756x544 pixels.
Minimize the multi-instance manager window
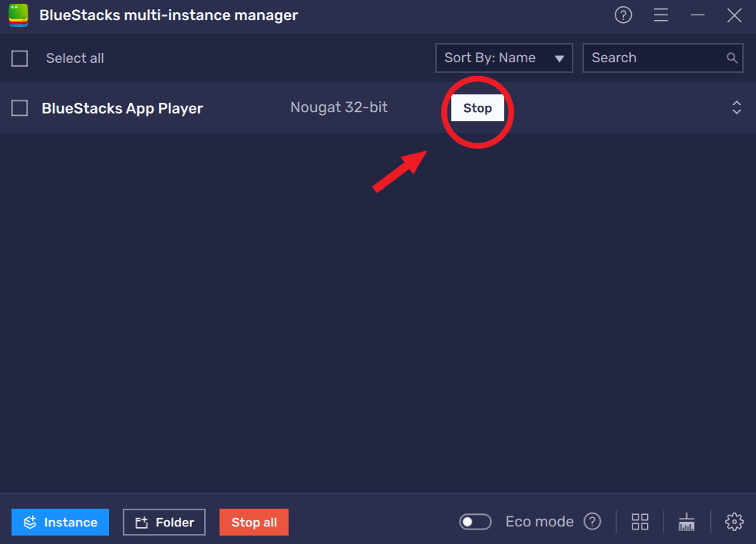coord(697,15)
